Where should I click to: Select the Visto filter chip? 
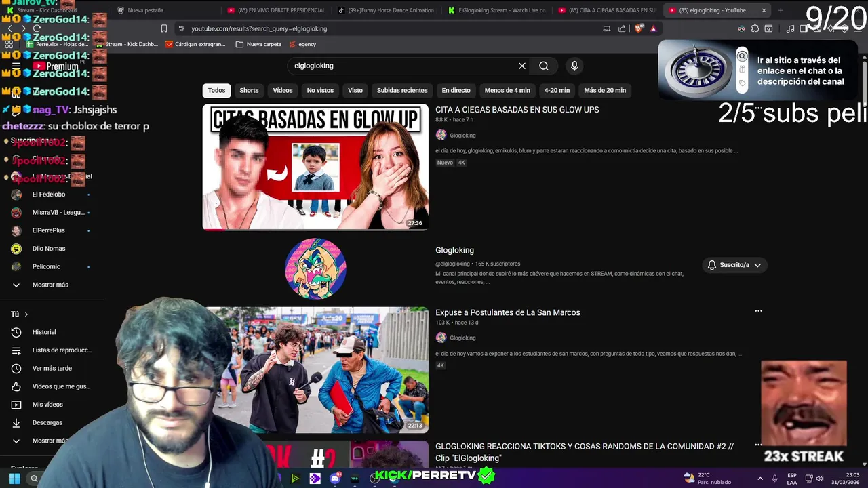pos(355,90)
